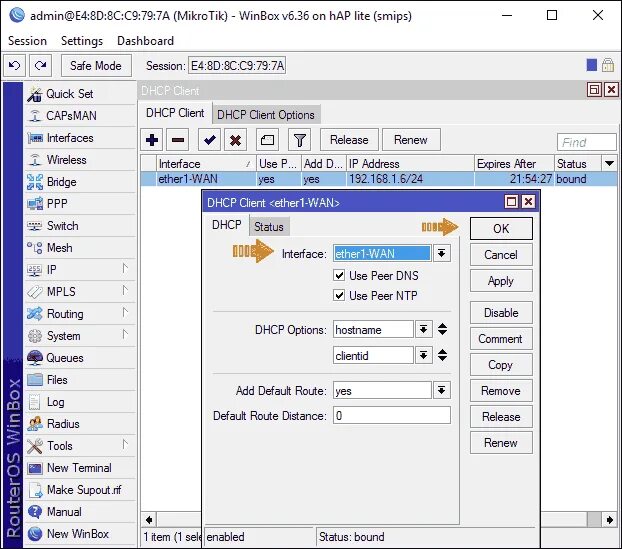Click Default Route Distance field
Image resolution: width=622 pixels, height=549 pixels.
(x=392, y=415)
